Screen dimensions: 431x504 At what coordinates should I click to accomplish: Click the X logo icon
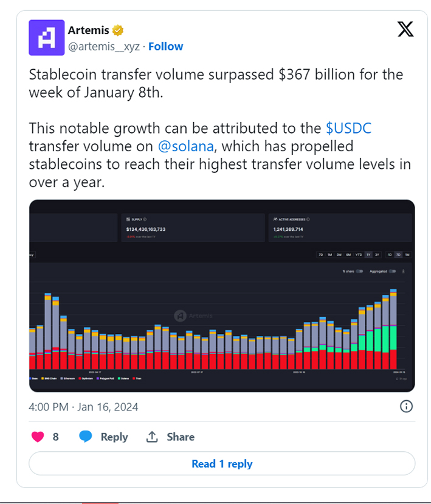[x=405, y=29]
